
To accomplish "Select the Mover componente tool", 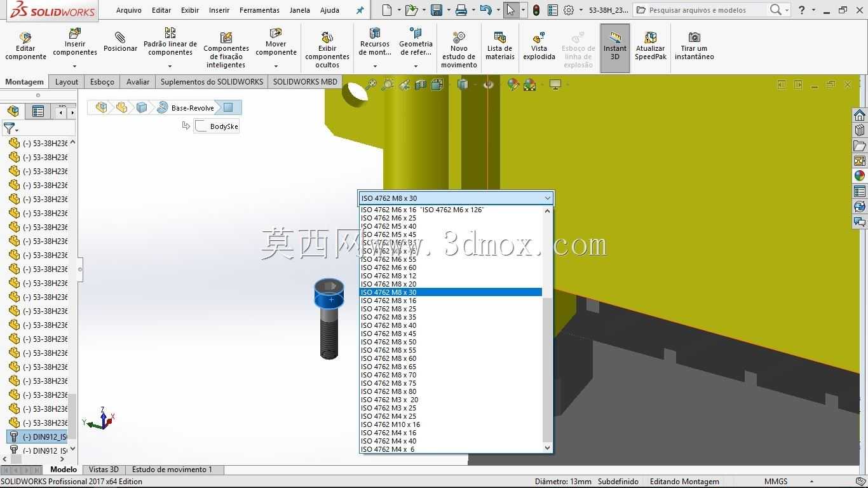I will point(276,42).
